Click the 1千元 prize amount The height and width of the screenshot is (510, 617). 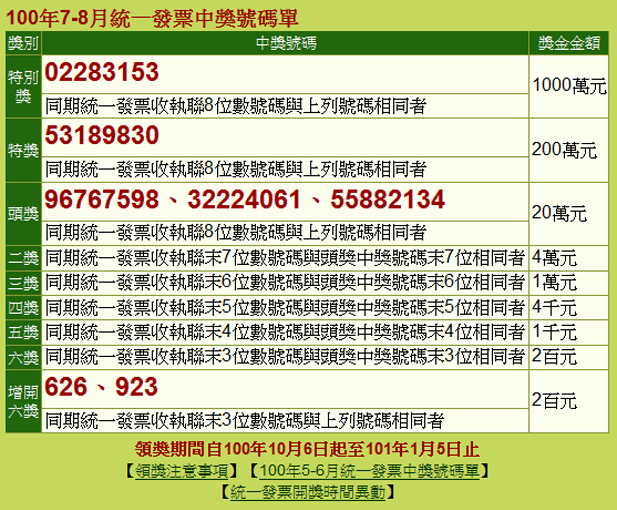[554, 332]
